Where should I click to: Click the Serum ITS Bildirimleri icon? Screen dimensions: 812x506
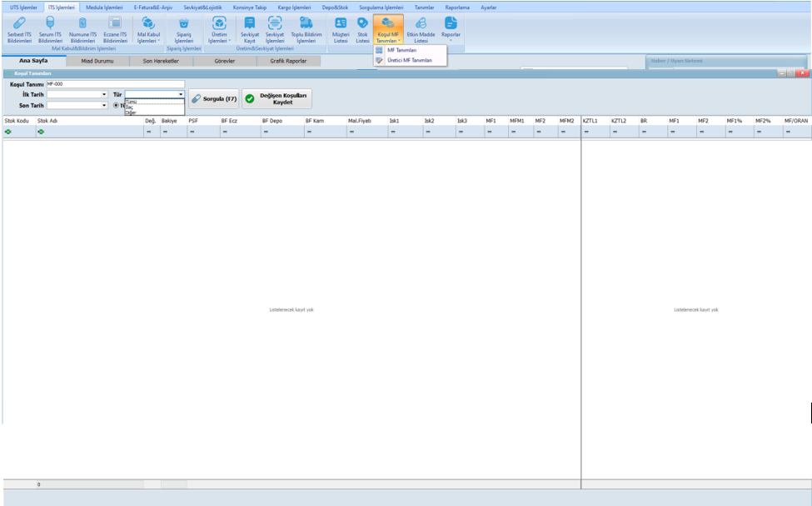[x=50, y=29]
